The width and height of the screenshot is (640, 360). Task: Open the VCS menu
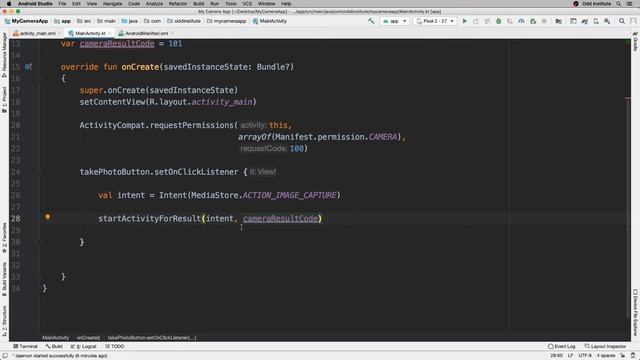coord(247,4)
